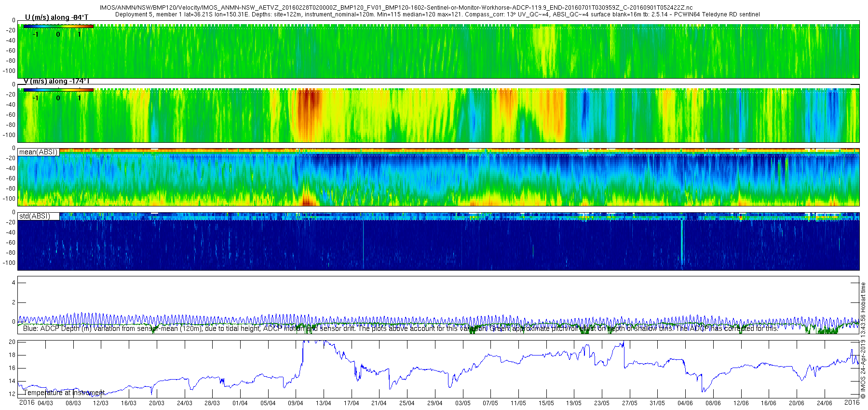
Task: Click the U velocity colorbar legend
Action: [x=58, y=27]
